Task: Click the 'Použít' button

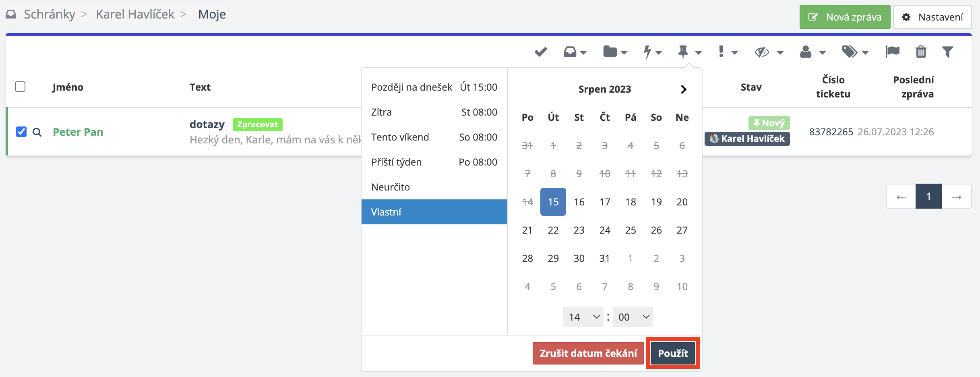Action: (x=673, y=353)
